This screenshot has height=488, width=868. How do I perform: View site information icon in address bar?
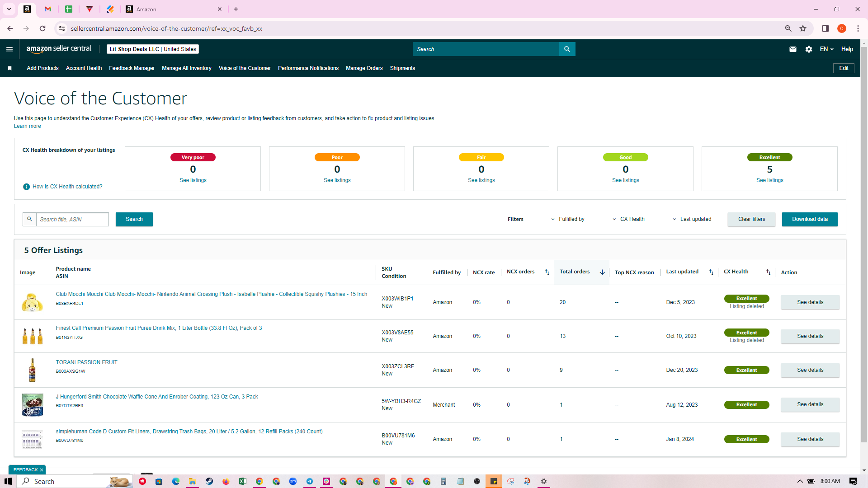coord(62,28)
